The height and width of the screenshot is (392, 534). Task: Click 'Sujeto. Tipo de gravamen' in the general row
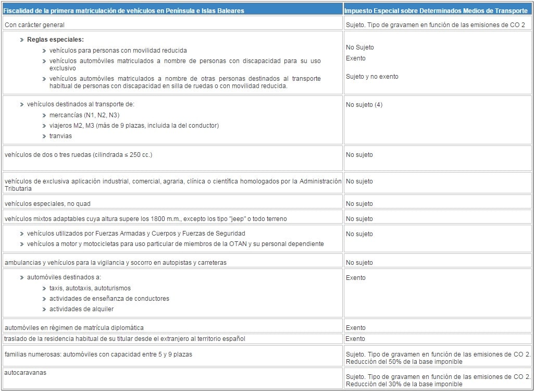tap(436, 25)
